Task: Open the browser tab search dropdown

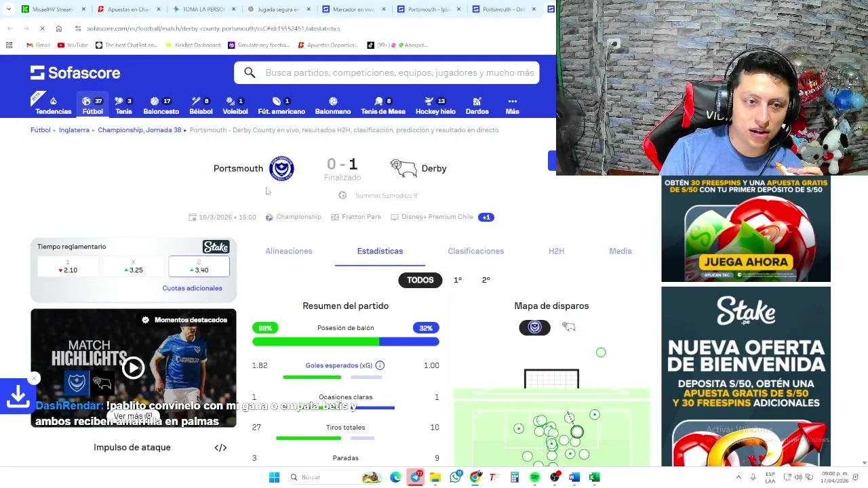Action: [8, 9]
